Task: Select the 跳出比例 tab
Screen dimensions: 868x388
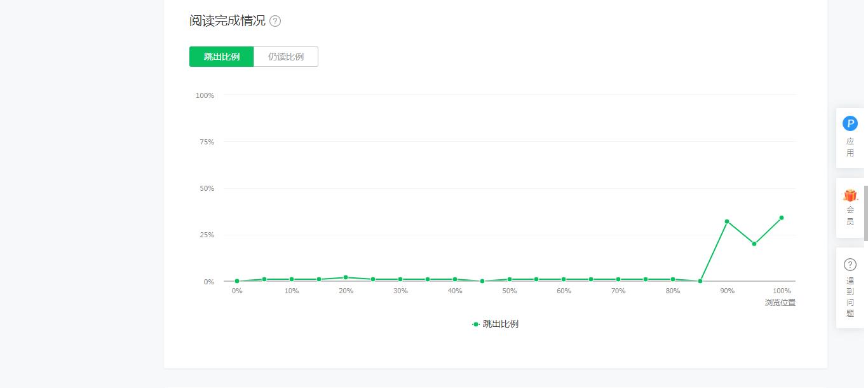Action: tap(222, 57)
